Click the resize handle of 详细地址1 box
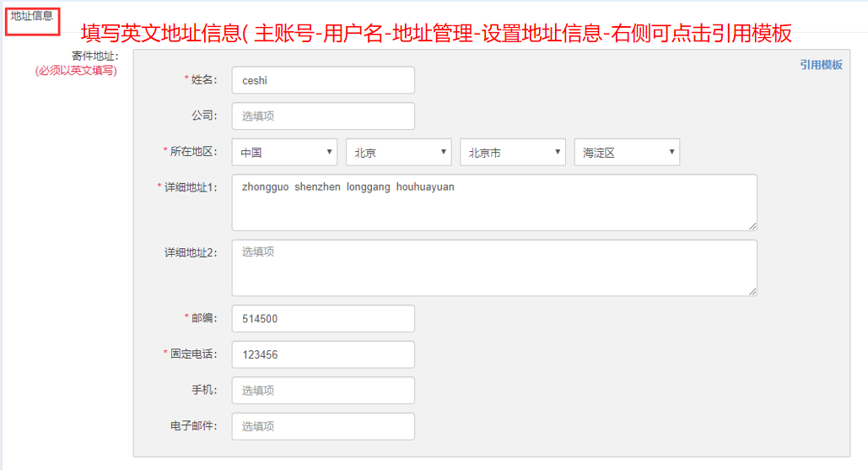 pos(752,226)
